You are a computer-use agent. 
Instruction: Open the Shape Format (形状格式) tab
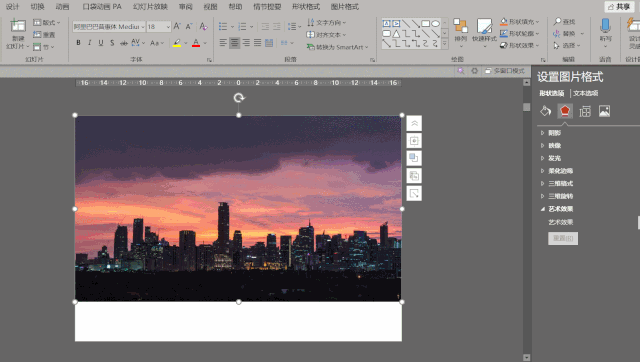[x=306, y=7]
